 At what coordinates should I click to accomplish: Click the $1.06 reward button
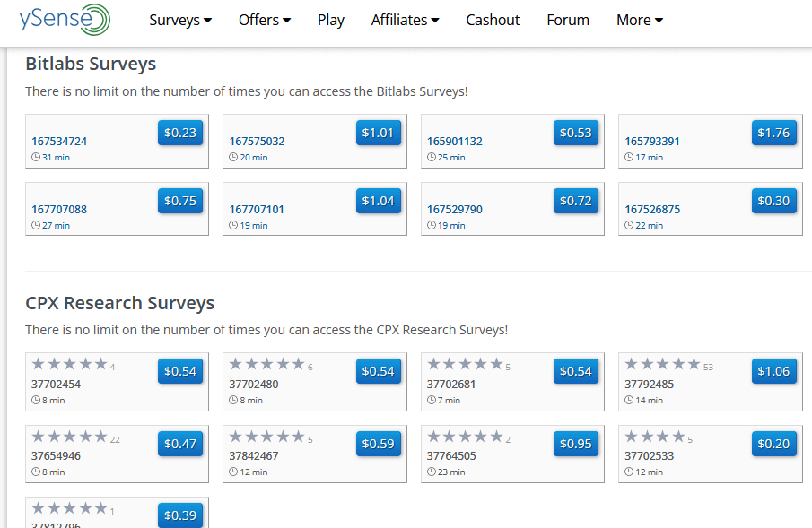(773, 371)
